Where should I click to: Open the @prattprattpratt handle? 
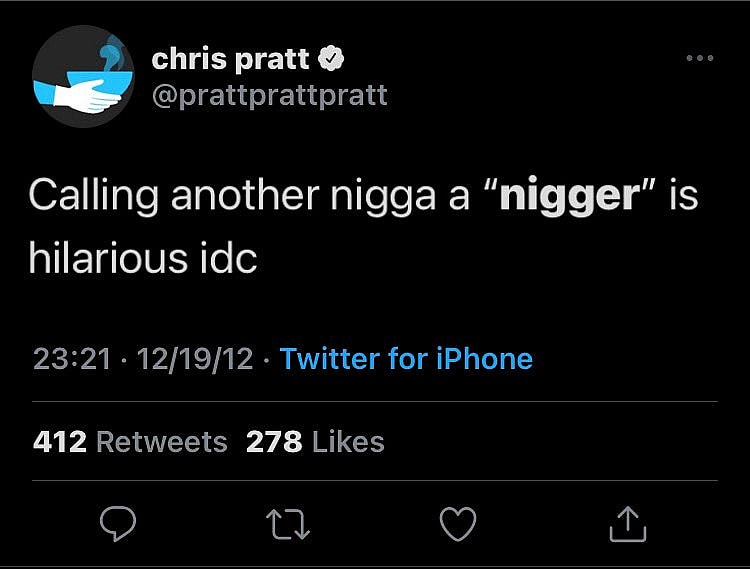pyautogui.click(x=269, y=95)
